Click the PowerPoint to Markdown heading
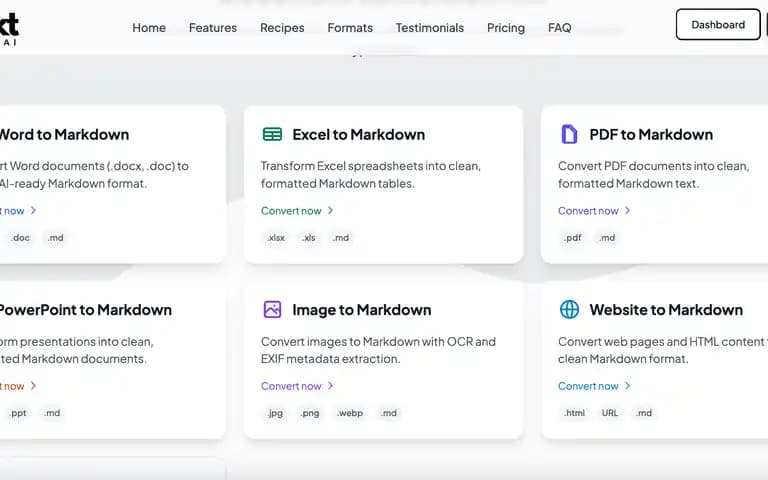Viewport: 768px width, 480px height. tap(86, 310)
